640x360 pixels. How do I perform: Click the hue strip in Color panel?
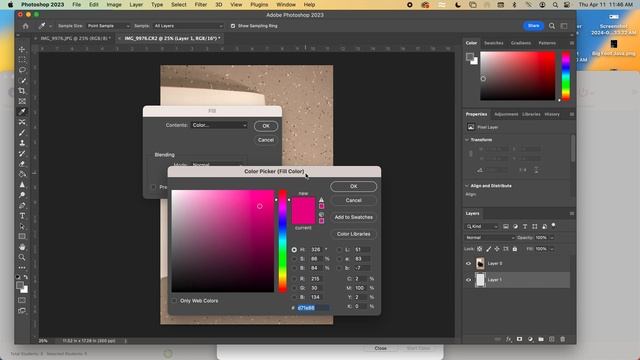(566, 76)
